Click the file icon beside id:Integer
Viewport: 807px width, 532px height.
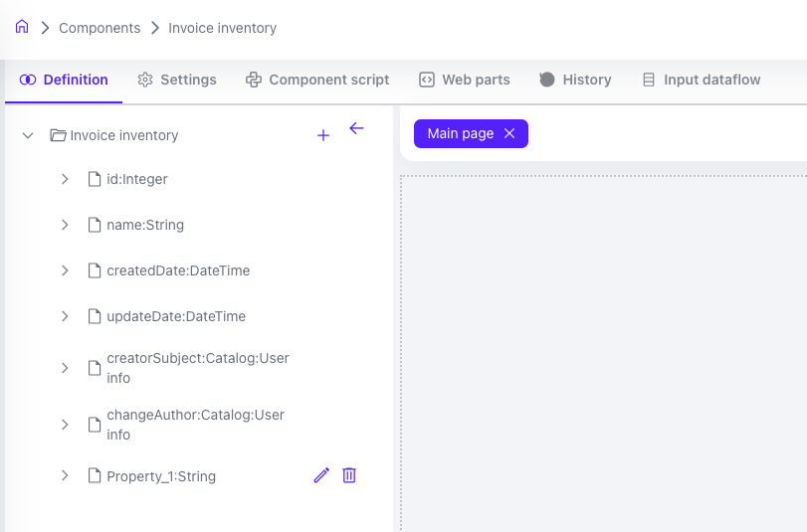point(95,180)
